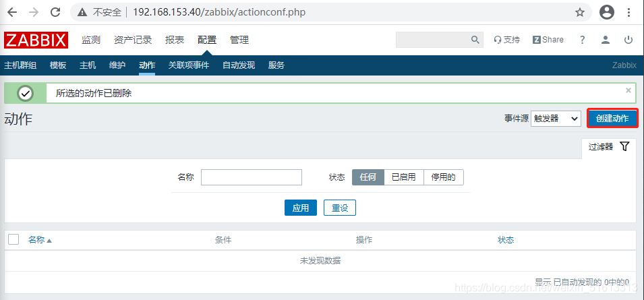The image size is (644, 300).
Task: Open the Chrome three-dot menu
Action: pyautogui.click(x=628, y=12)
